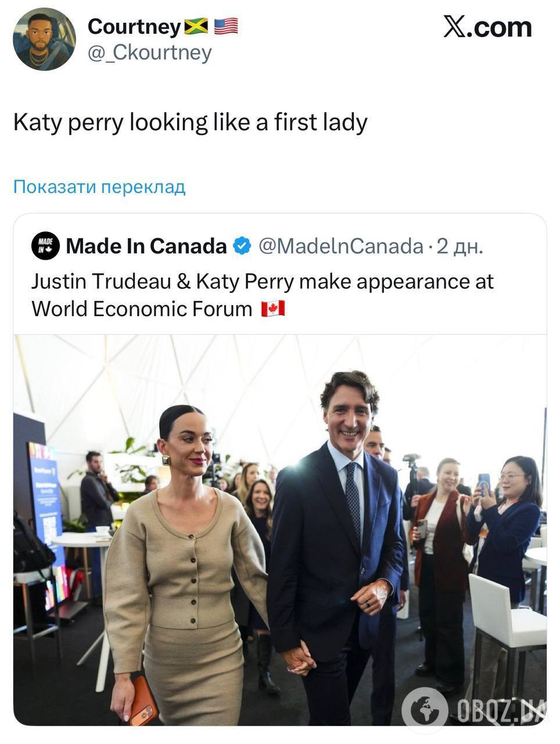560x744 pixels.
Task: Click the Canadian flag emoji in quoted tweet
Action: [272, 309]
